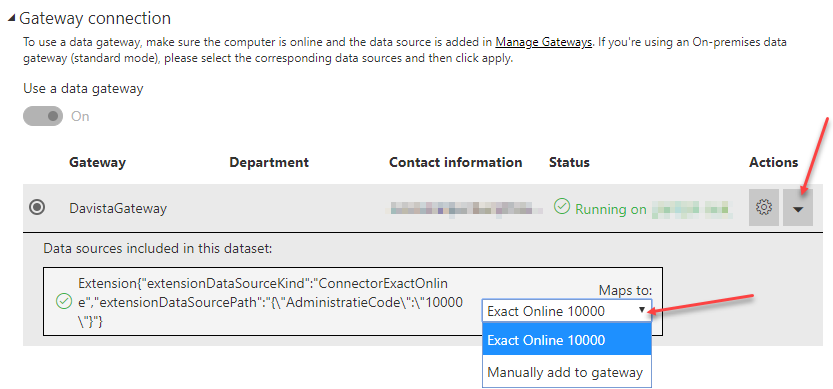Click the DavistaGateway name text
833x389 pixels.
(x=118, y=208)
